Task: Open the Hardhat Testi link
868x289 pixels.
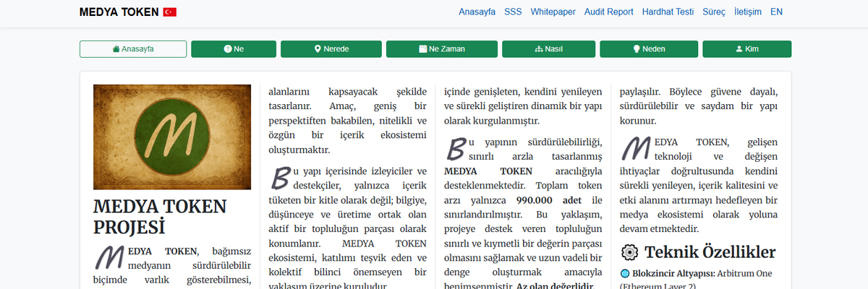Action: [668, 12]
